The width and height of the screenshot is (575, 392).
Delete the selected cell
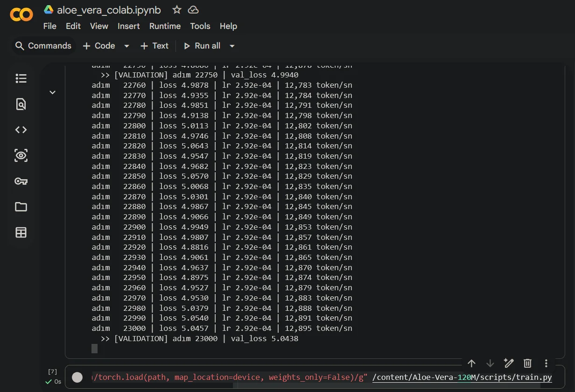point(527,363)
